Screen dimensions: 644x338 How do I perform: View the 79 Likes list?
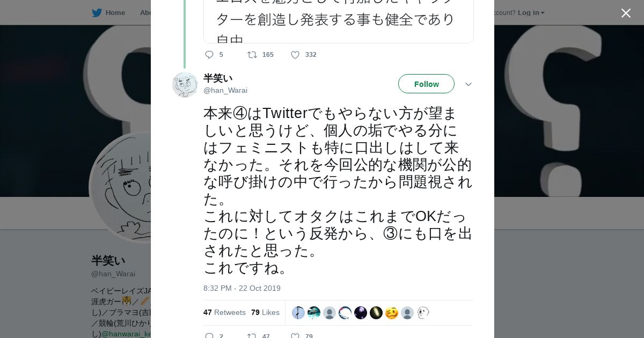265,312
